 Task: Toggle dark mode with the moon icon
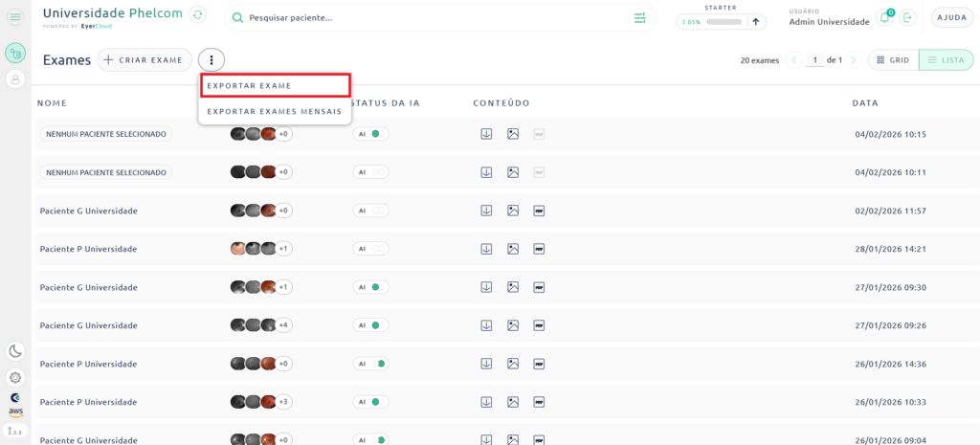click(15, 351)
